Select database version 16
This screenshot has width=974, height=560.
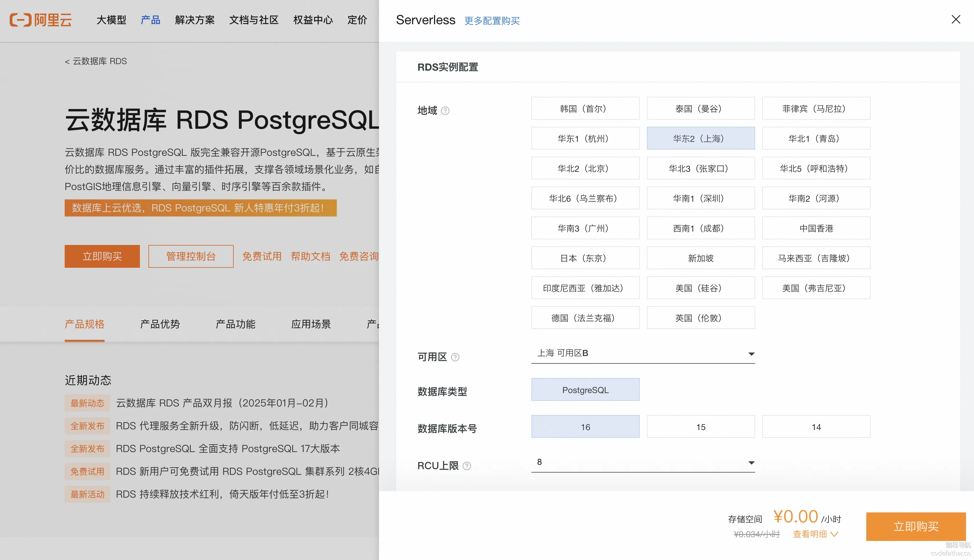585,427
